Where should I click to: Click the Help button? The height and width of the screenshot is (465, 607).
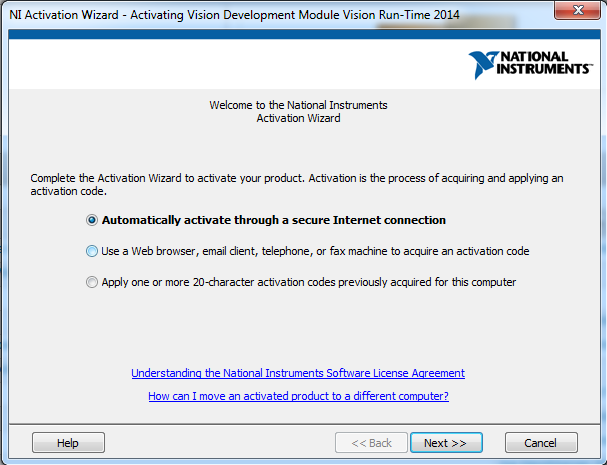(68, 443)
